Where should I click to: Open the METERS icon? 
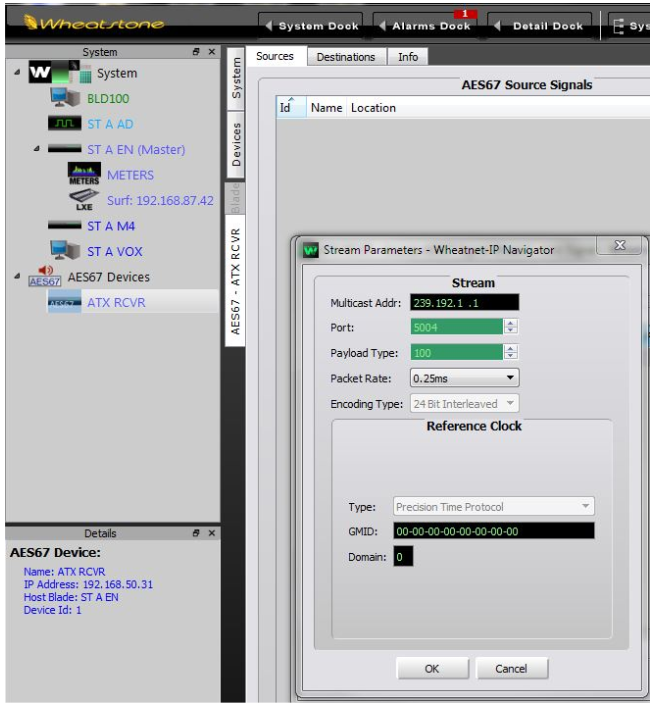84,174
